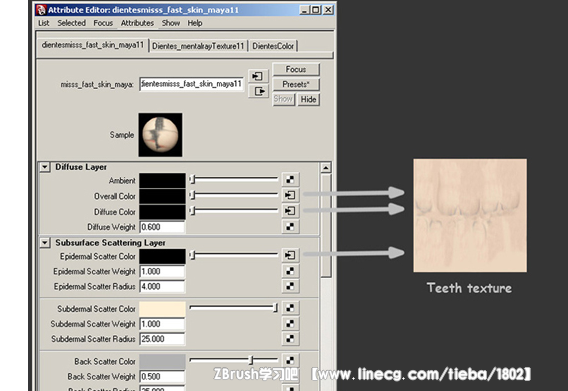Collapse the Diffuse Layer section

(45, 167)
